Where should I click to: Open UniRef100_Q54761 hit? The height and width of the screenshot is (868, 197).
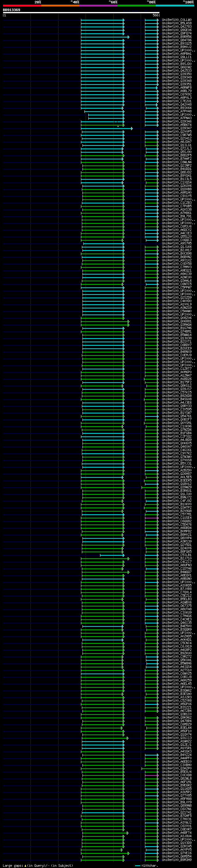coord(177,416)
